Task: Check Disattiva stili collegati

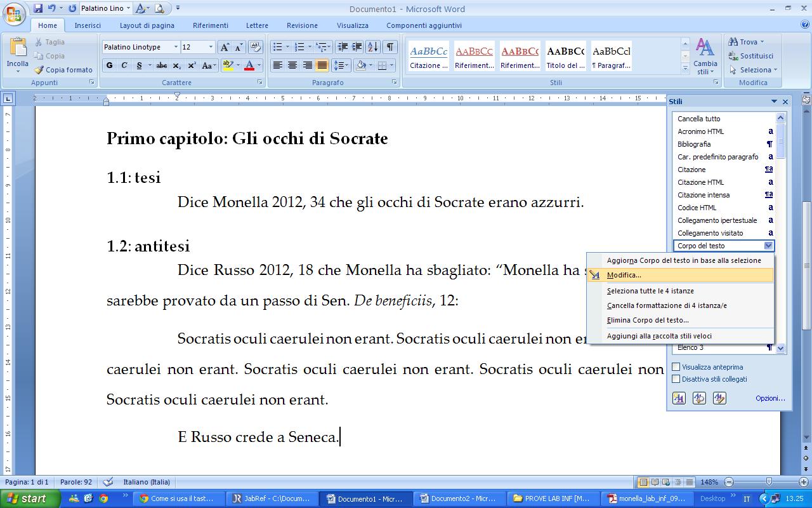Action: [676, 379]
